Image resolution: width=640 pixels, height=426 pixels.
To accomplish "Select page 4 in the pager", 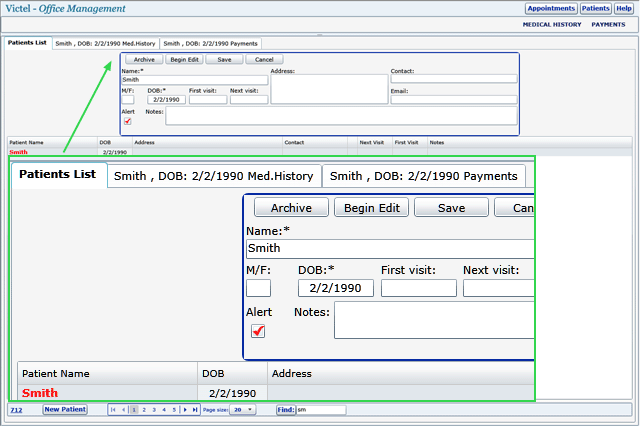I will click(x=164, y=410).
